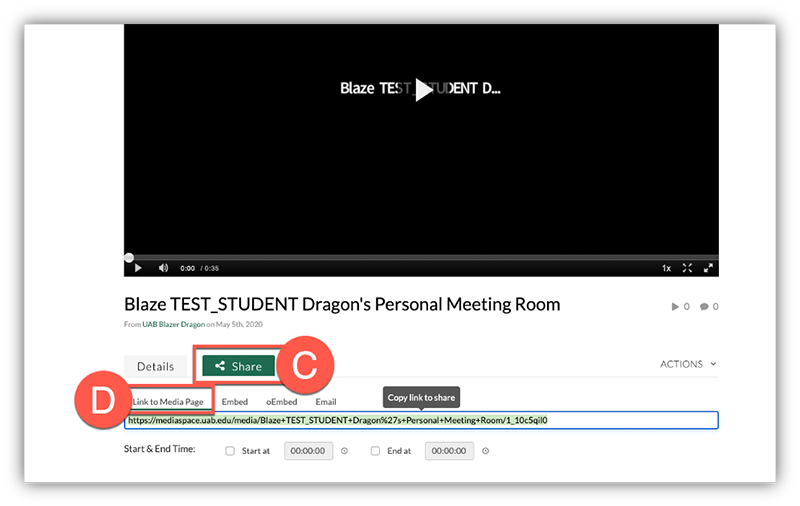The image size is (800, 506).
Task: Switch to the Embed tab
Action: point(234,401)
